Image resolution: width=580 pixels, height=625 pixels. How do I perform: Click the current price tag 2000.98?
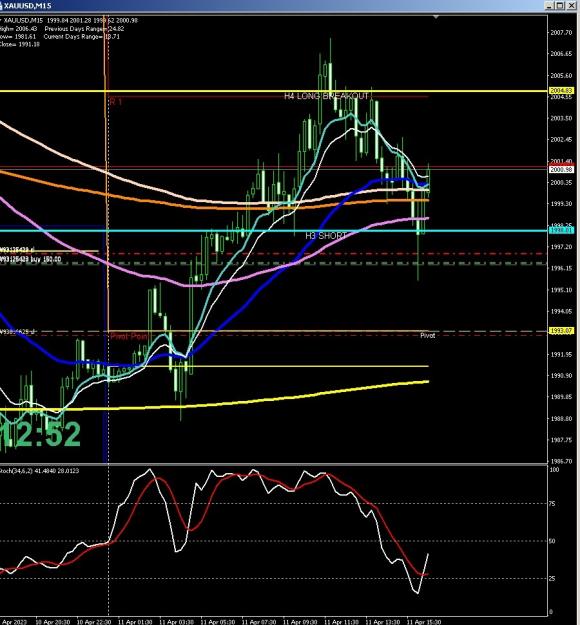click(561, 170)
